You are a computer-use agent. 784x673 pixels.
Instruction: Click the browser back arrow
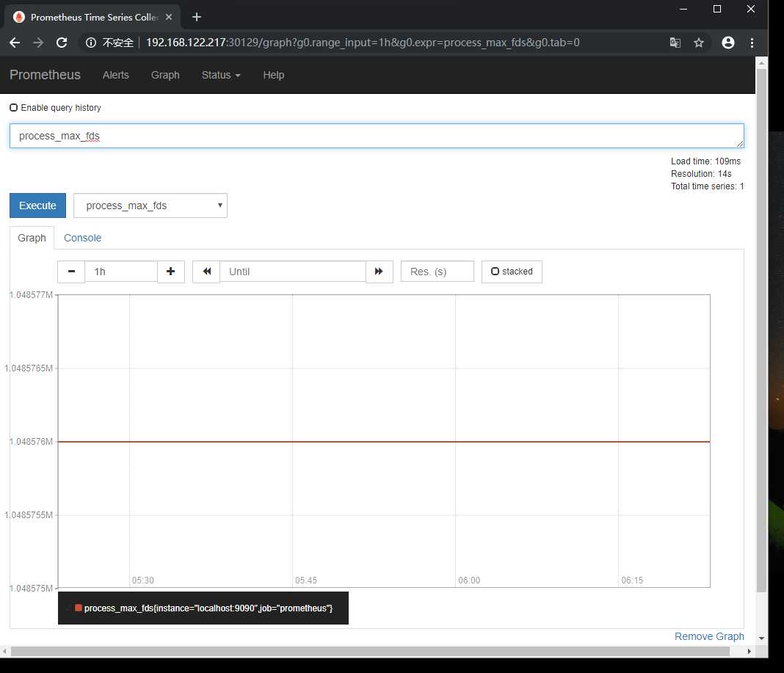click(15, 43)
